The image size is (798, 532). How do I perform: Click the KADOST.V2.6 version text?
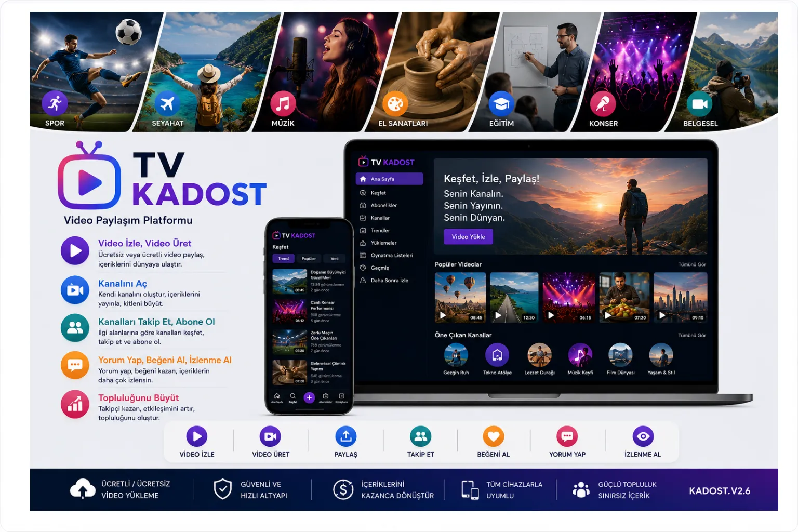tap(720, 491)
